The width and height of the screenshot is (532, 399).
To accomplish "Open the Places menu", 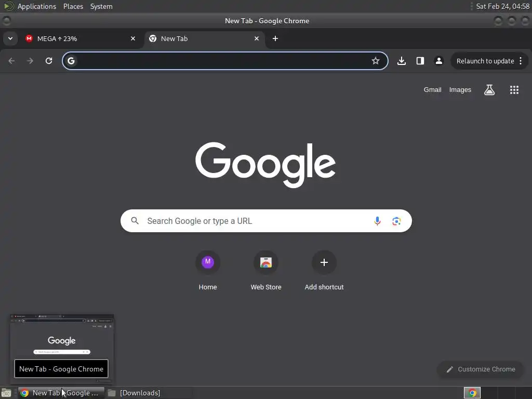I will pos(73,6).
